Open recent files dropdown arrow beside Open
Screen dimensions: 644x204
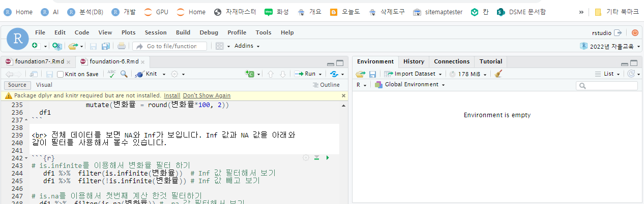81,46
